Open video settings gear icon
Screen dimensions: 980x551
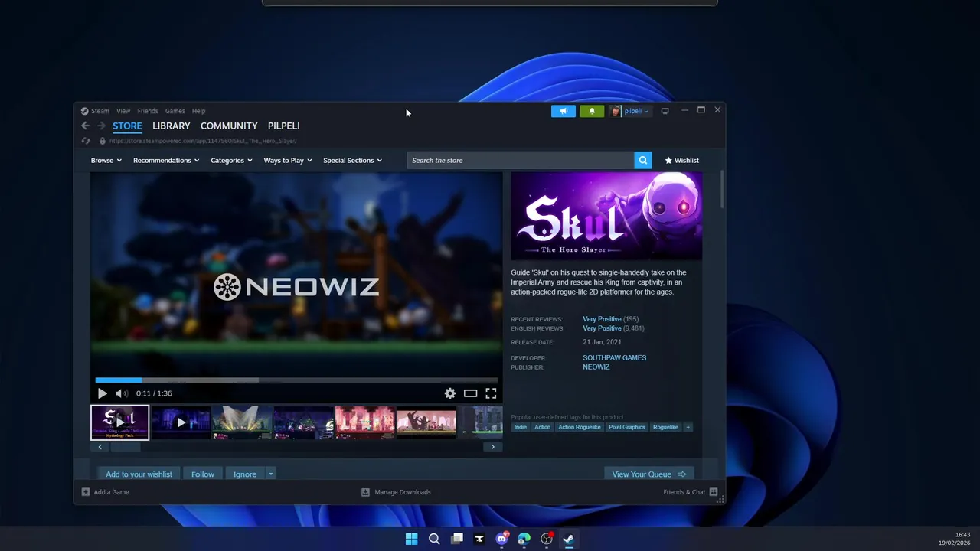pyautogui.click(x=450, y=393)
